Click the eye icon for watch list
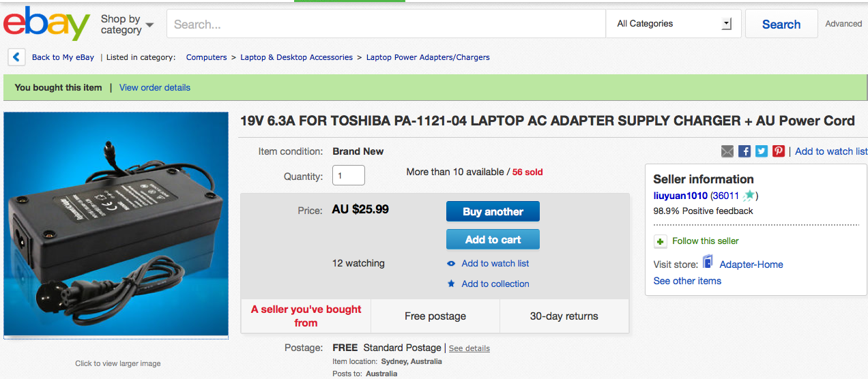868x379 pixels. [451, 264]
